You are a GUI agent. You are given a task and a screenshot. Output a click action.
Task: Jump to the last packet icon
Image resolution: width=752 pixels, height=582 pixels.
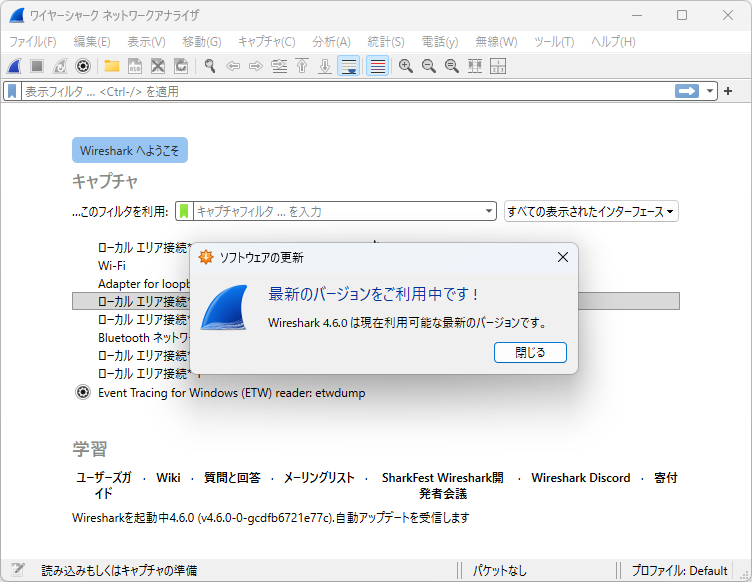click(325, 66)
